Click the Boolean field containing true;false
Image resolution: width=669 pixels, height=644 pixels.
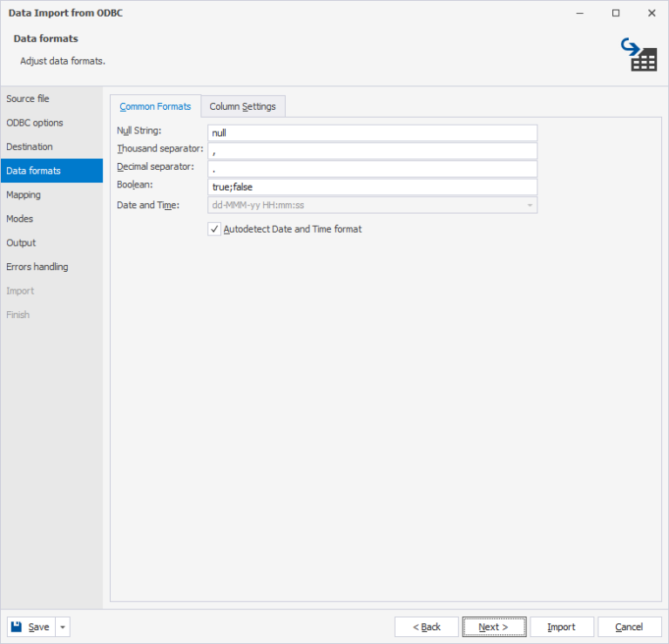[372, 187]
